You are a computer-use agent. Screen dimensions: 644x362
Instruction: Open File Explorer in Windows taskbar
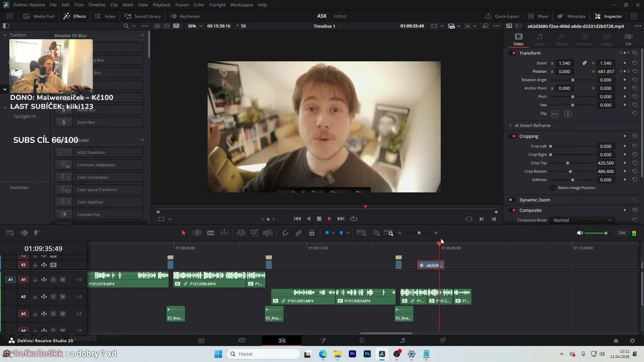tap(338, 354)
